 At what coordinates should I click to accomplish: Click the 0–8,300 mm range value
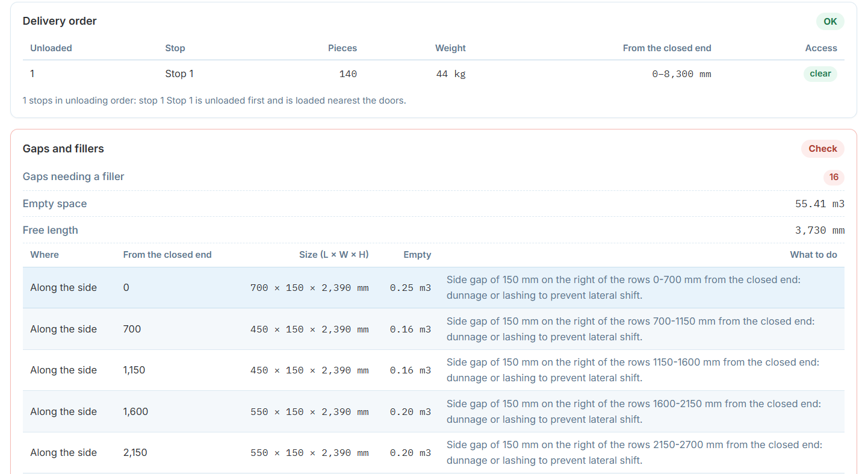681,74
